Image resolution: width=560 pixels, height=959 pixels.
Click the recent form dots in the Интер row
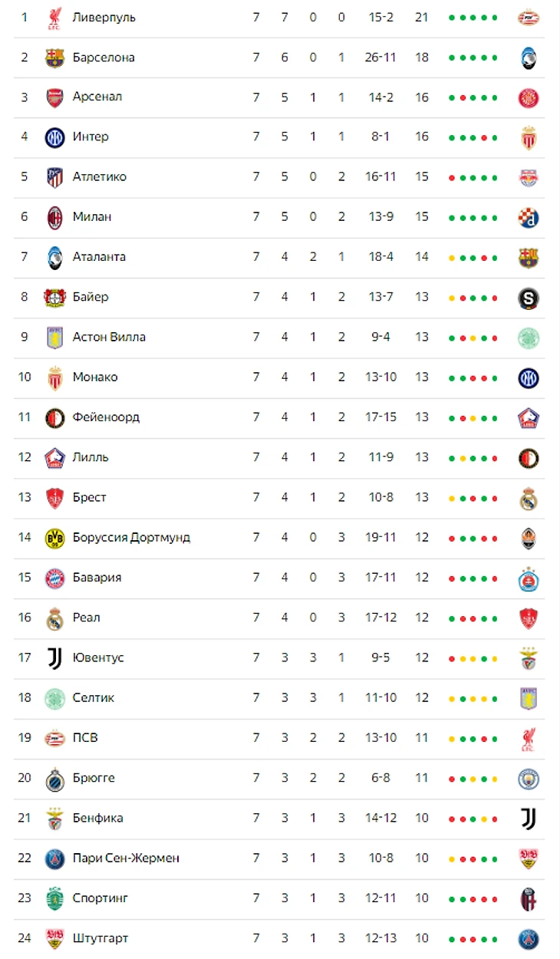[473, 137]
